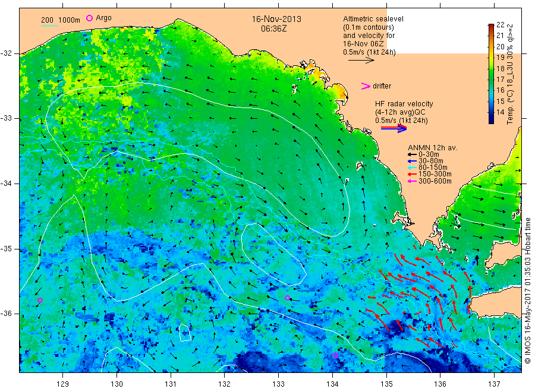Click the '20' colour bar value
Image resolution: width=535 pixels, height=392 pixels.
coord(500,47)
